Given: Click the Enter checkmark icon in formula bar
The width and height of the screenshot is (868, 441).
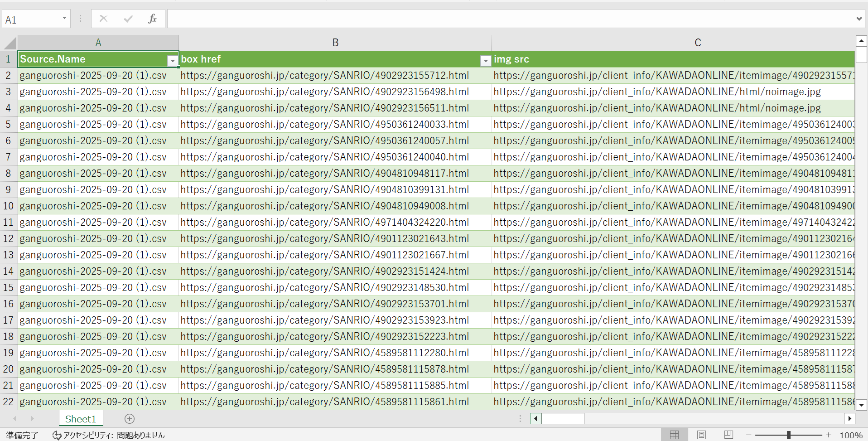Looking at the screenshot, I should click(128, 19).
